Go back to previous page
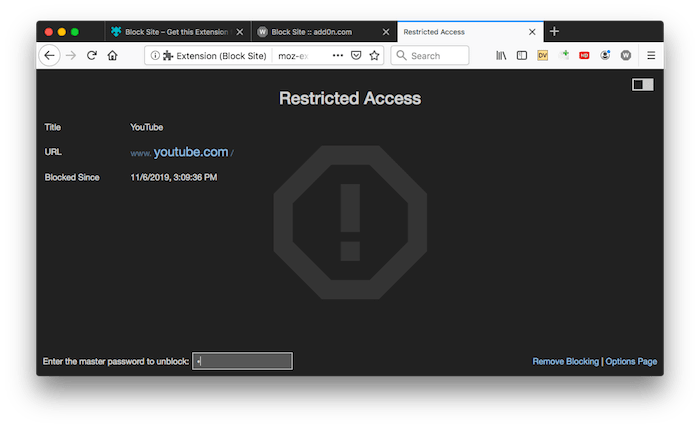This screenshot has height=428, width=700. tap(50, 56)
